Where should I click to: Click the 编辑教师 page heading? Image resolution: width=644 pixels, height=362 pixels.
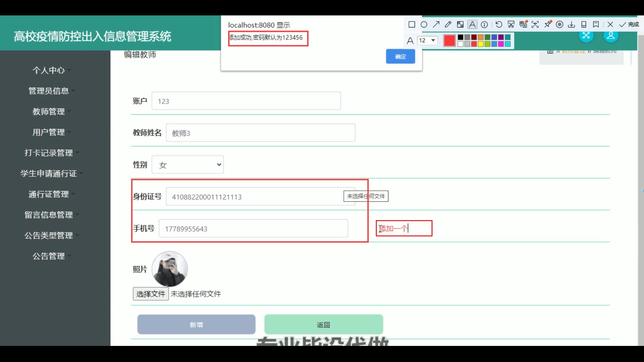coord(140,55)
